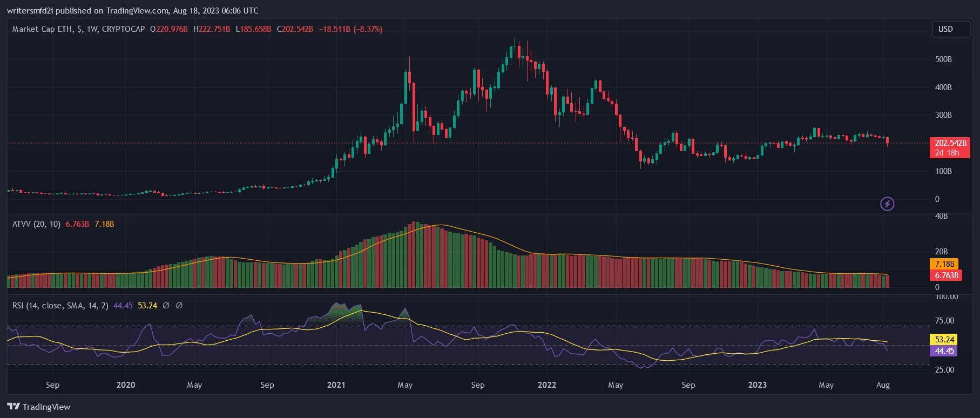Viewport: 980px width, 418px height.
Task: Click the red 202.542B current price label
Action: (x=950, y=143)
